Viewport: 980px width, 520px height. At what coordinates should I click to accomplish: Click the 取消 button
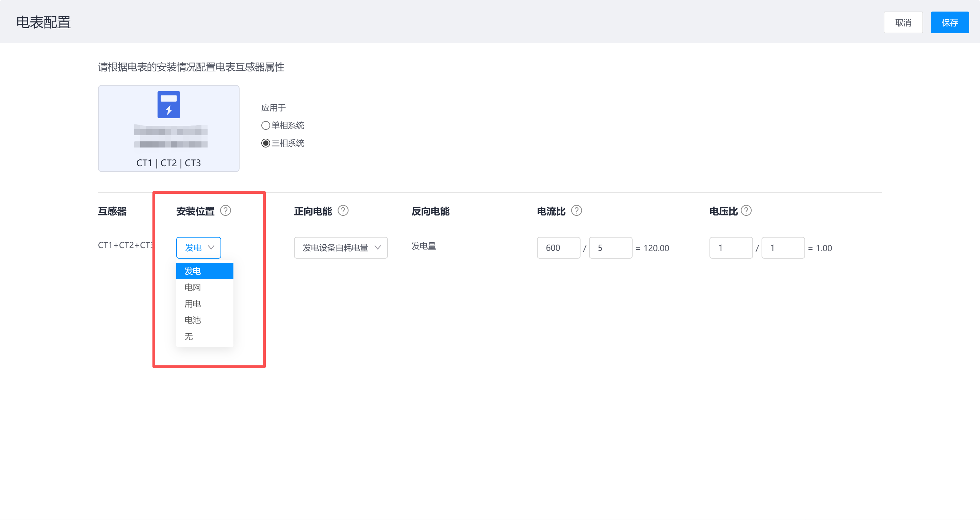click(903, 23)
